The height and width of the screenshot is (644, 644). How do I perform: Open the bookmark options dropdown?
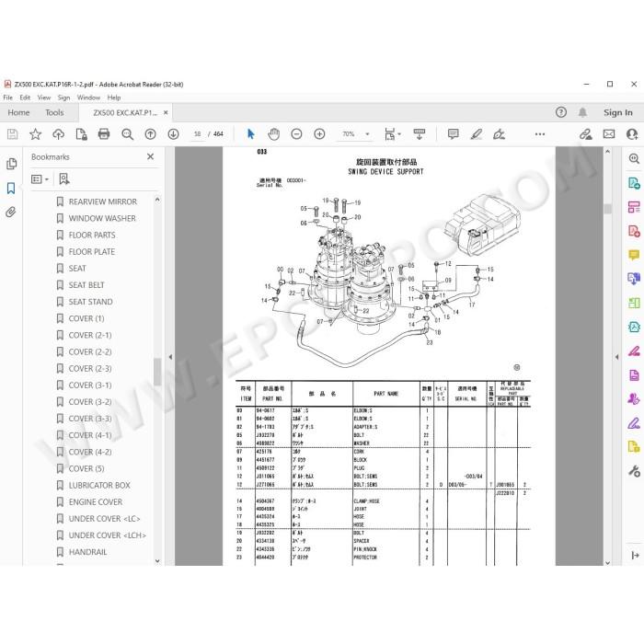coord(40,179)
